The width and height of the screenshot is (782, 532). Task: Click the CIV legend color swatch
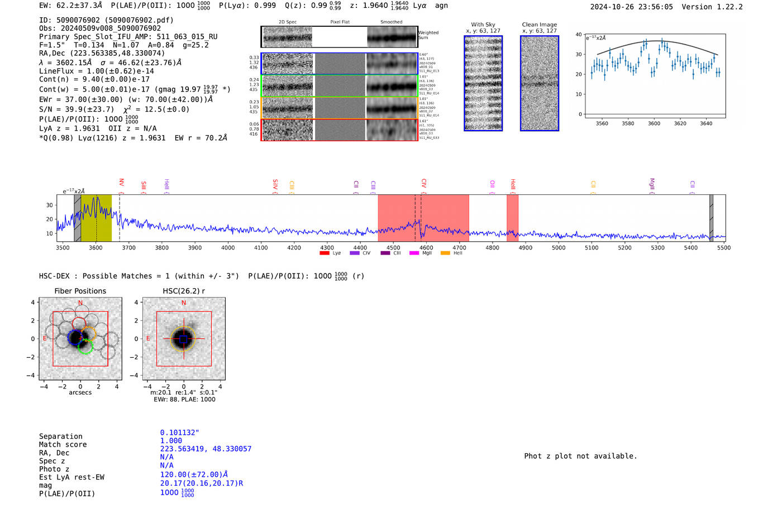354,253
